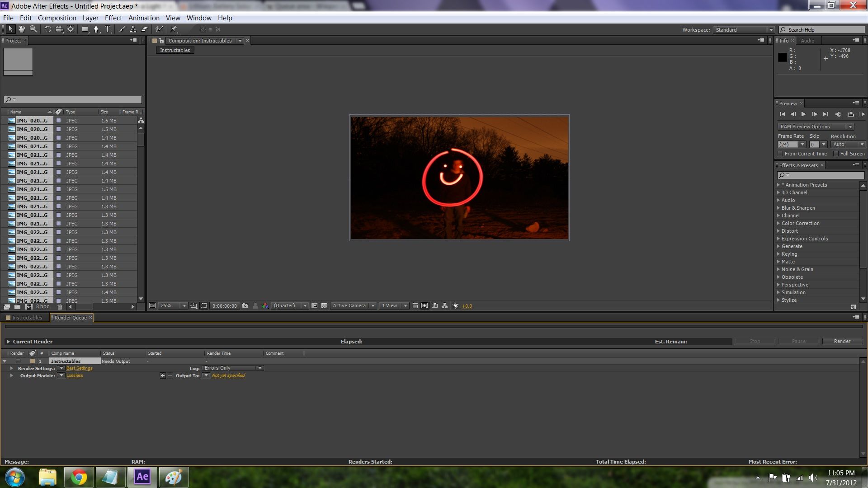Viewport: 868px width, 488px height.
Task: Select the Hand tool
Action: [21, 29]
